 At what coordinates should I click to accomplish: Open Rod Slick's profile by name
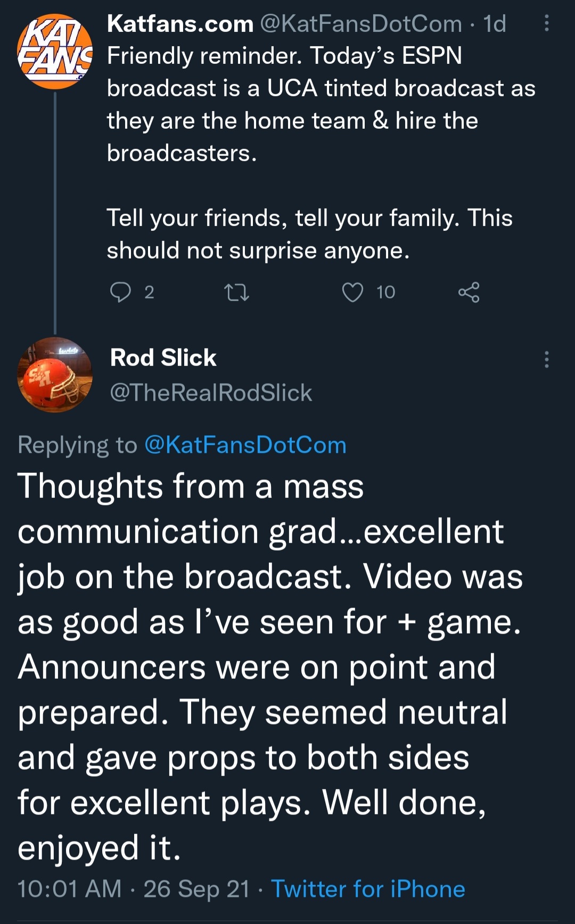coord(163,357)
